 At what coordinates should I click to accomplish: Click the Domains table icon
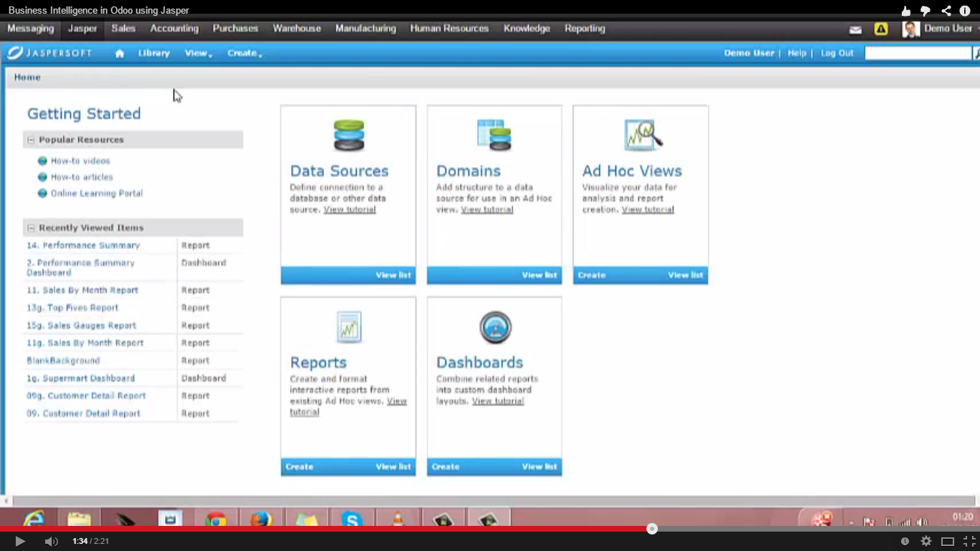coord(494,135)
